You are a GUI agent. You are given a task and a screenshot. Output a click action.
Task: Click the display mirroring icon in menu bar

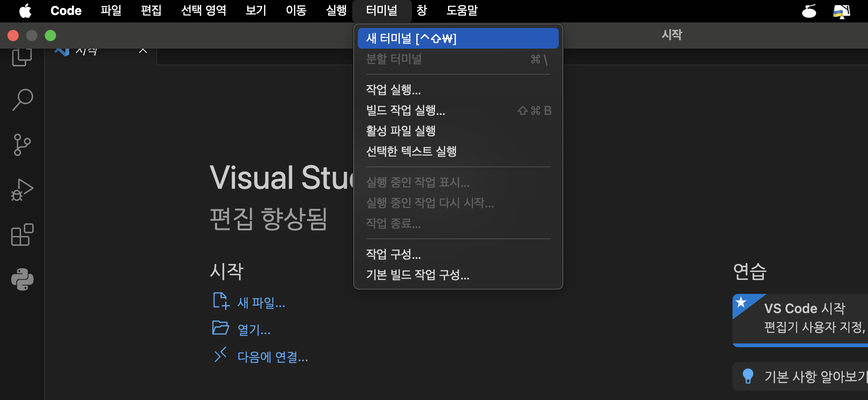(x=841, y=11)
